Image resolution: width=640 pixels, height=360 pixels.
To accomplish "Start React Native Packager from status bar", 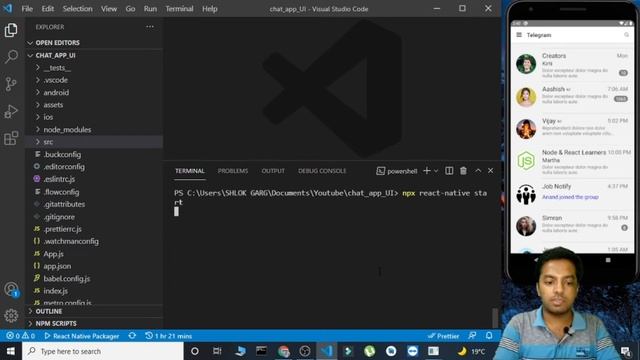I will (x=82, y=336).
